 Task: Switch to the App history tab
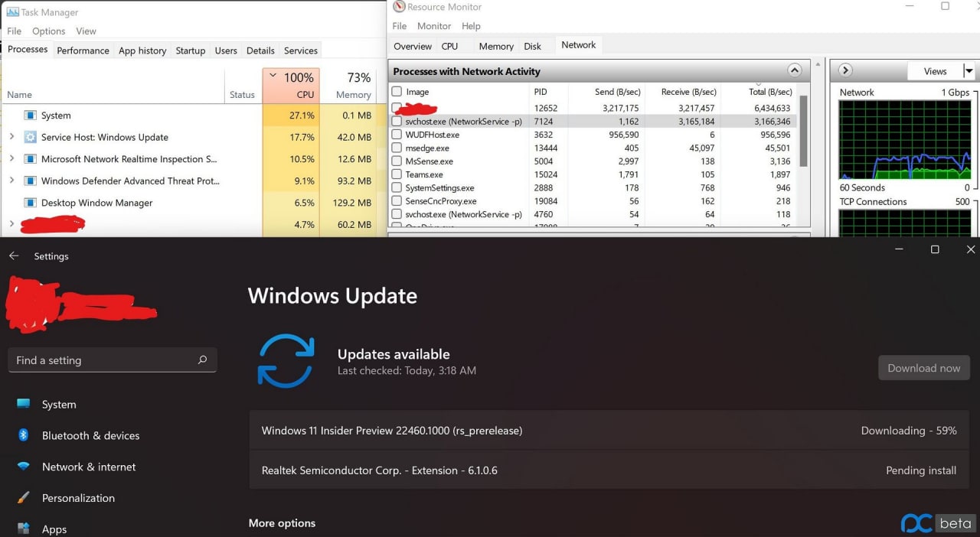click(142, 50)
